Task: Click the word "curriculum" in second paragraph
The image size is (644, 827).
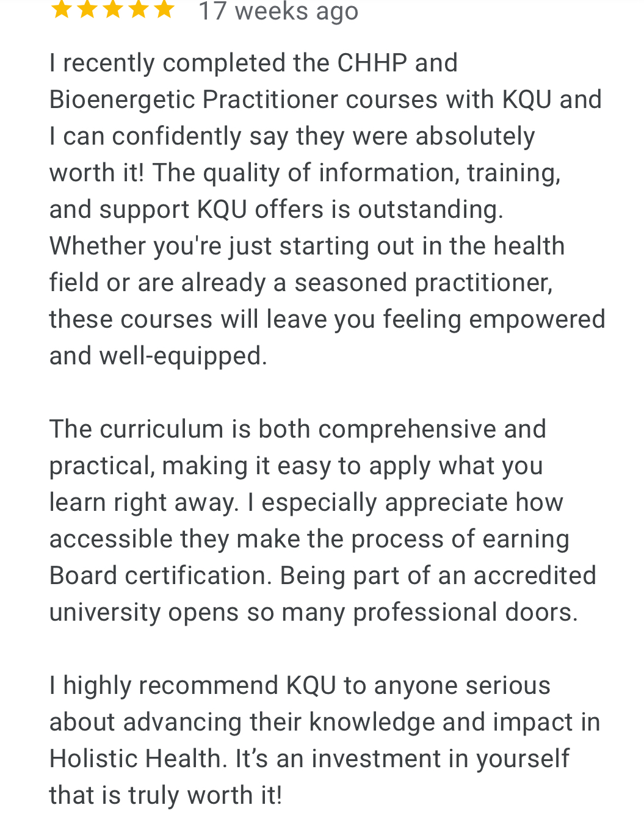Action: (x=161, y=429)
